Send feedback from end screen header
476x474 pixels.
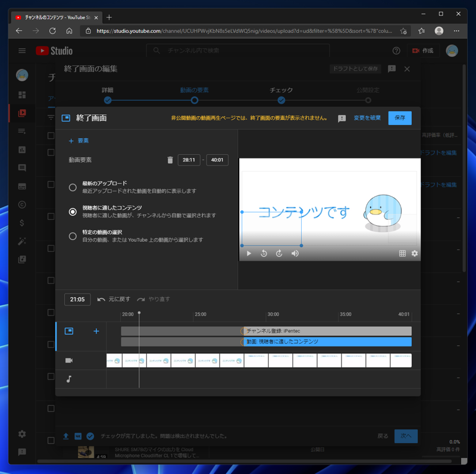342,118
